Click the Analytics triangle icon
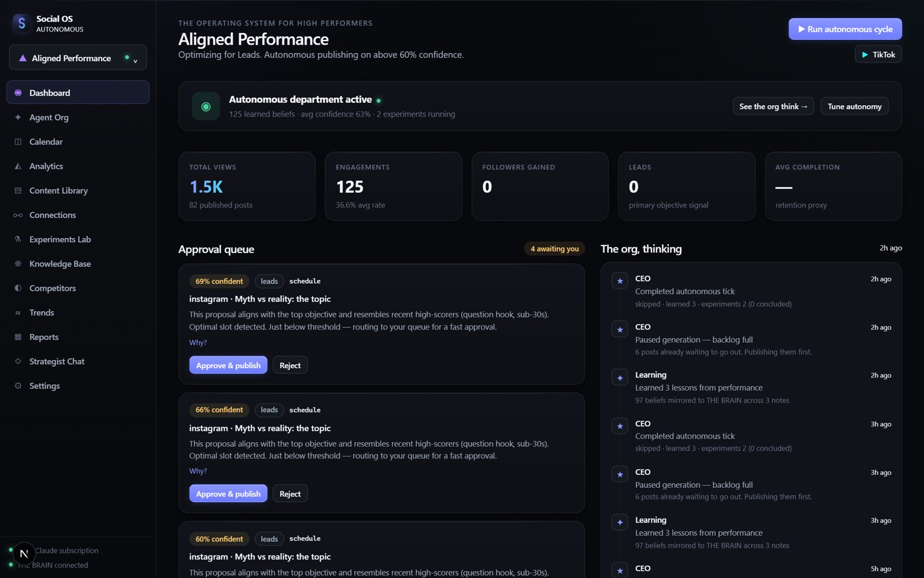The image size is (924, 578). pos(18,166)
